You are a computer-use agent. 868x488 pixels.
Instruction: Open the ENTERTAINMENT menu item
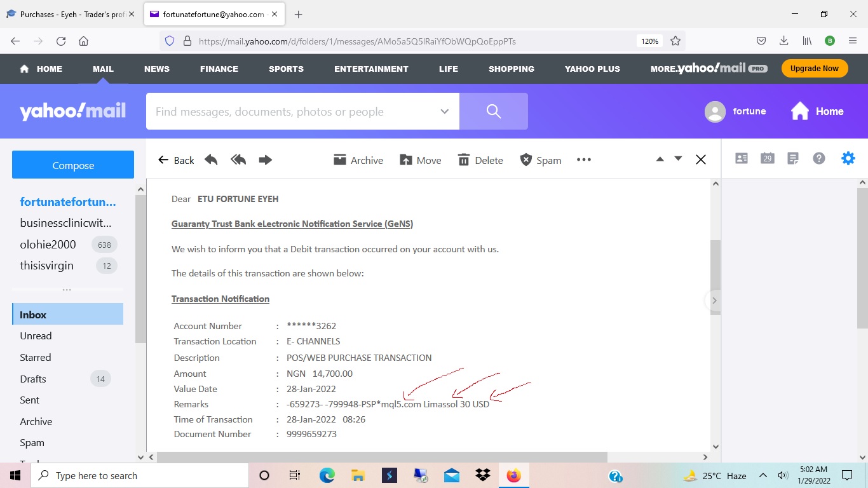point(371,69)
